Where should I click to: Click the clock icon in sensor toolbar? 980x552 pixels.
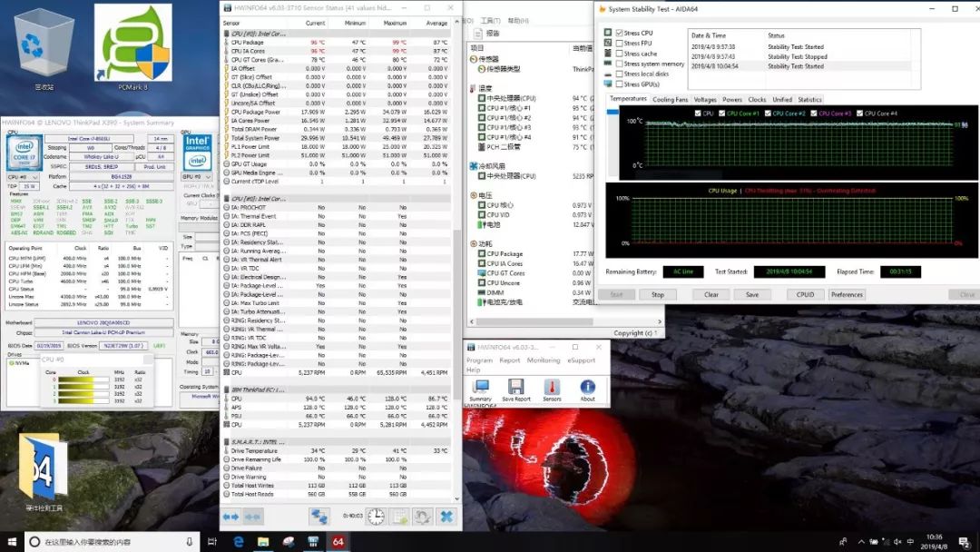(375, 517)
